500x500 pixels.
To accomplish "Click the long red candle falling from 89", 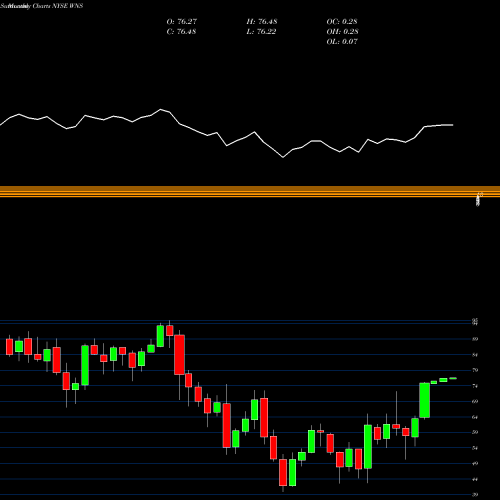I will 179,355.
